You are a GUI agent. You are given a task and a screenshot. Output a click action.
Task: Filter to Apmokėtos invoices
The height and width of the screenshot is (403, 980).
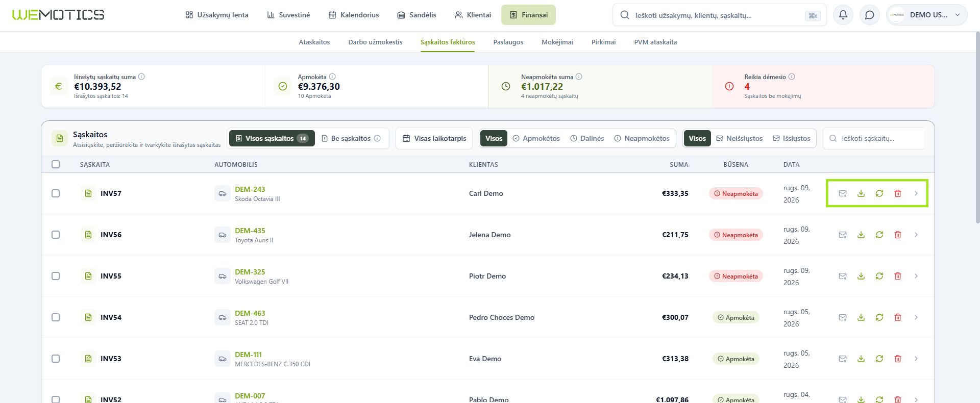(536, 138)
